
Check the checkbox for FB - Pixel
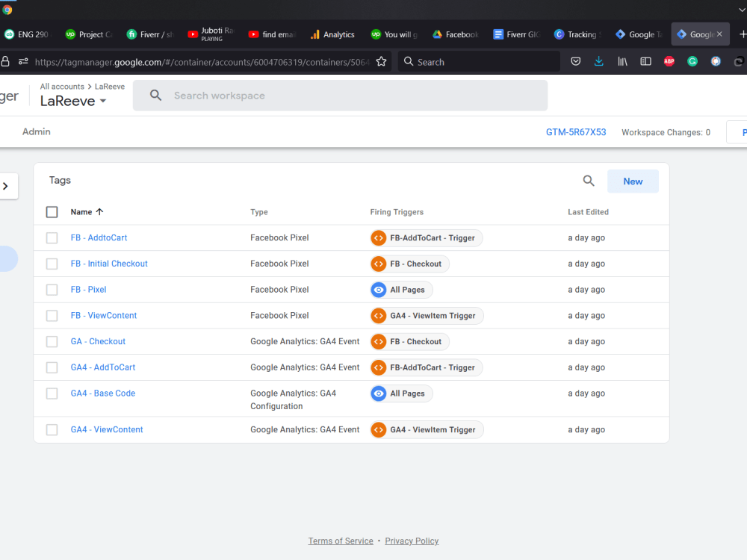pos(52,290)
